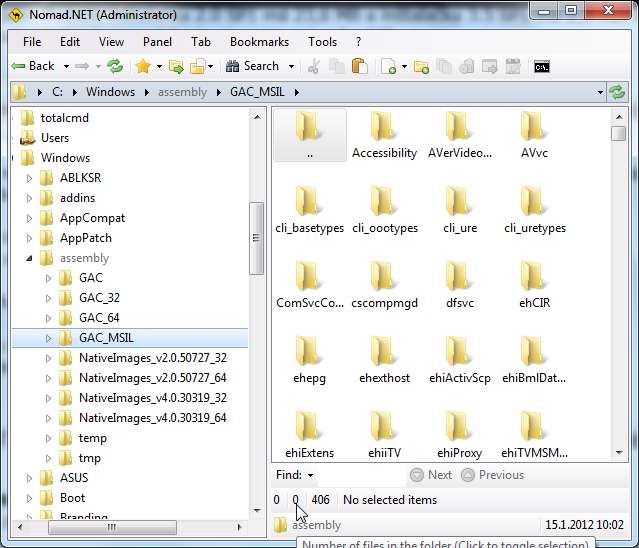This screenshot has width=639, height=548.
Task: Click the Accessibility folder icon
Action: click(x=383, y=127)
